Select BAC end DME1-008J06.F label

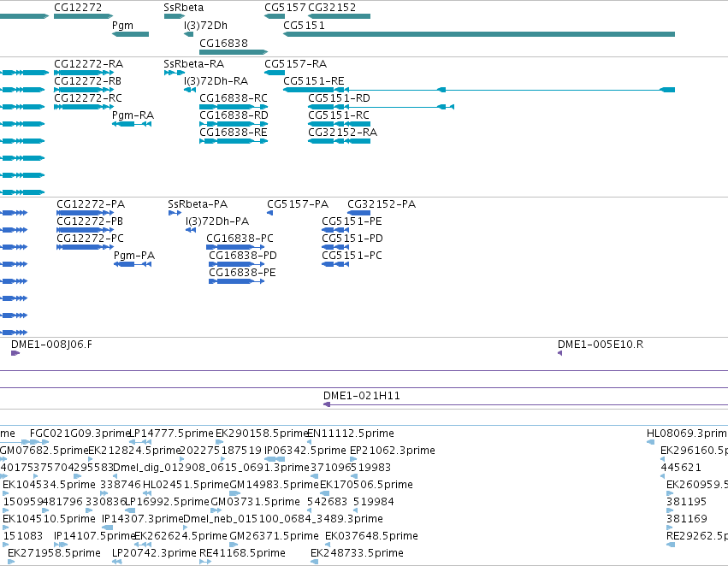(x=51, y=345)
